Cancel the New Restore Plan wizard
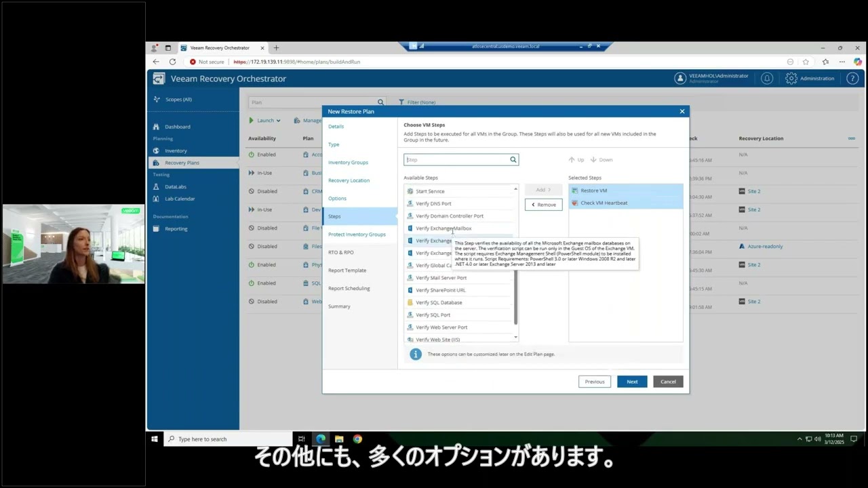Viewport: 868px width, 488px height. 668,382
